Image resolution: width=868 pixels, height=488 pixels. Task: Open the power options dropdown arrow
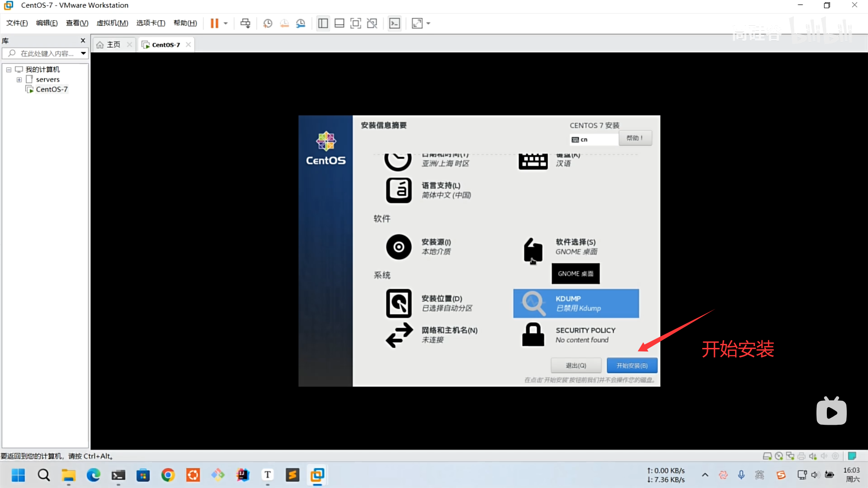226,23
